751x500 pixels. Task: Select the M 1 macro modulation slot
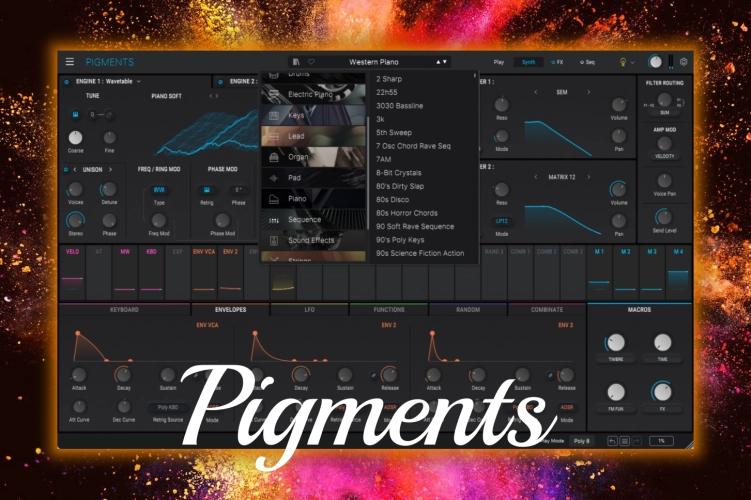(599, 272)
